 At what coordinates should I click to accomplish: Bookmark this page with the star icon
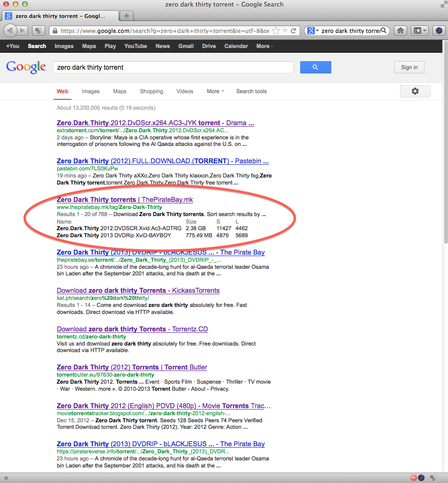tap(276, 31)
